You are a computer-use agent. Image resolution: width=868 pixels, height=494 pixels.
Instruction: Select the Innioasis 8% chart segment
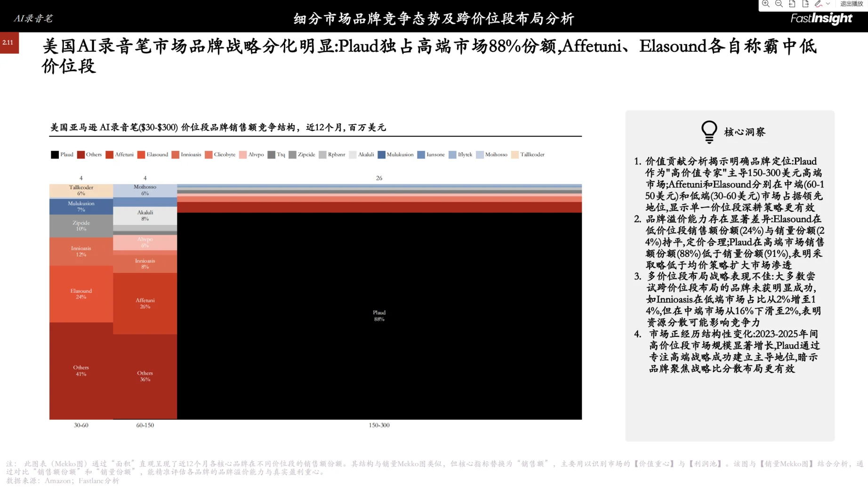[145, 264]
